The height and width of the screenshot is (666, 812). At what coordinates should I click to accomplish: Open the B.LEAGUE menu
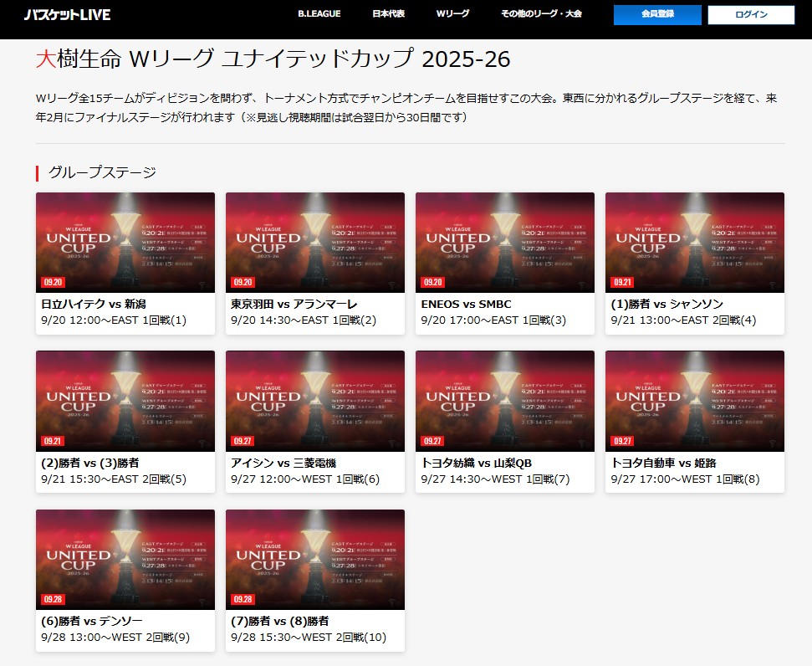319,14
